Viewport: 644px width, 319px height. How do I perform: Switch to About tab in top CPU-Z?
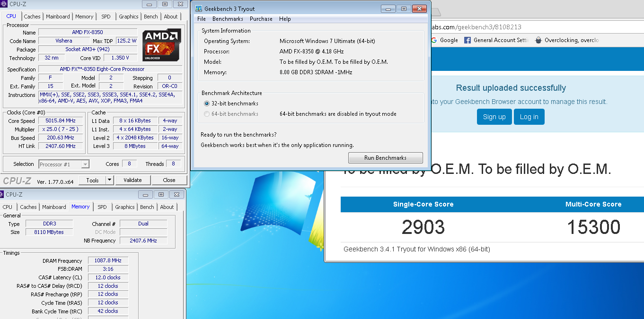pos(171,17)
